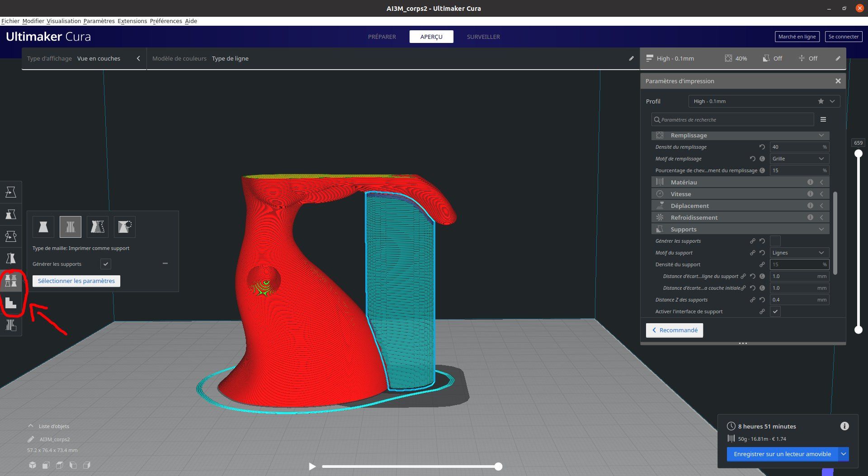Enable 'Générer les supports' in Supports section
This screenshot has height=476, width=868.
pyautogui.click(x=775, y=241)
